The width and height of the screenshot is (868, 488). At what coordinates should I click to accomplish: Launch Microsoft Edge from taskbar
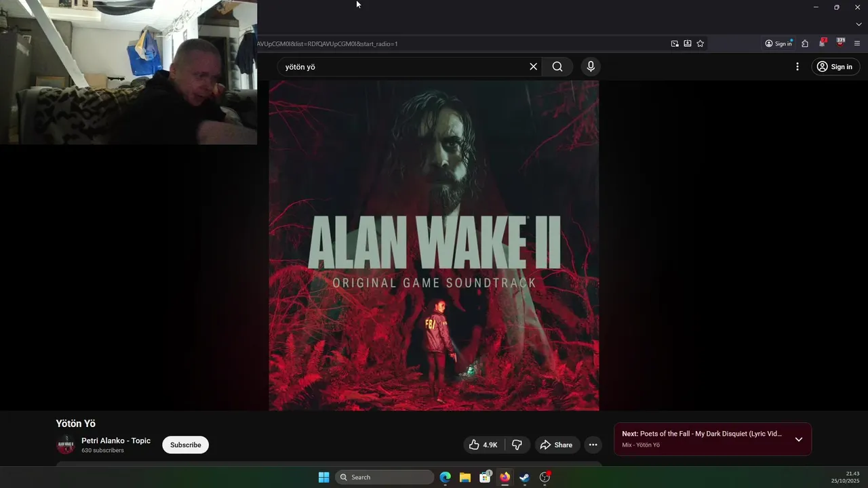click(x=445, y=477)
